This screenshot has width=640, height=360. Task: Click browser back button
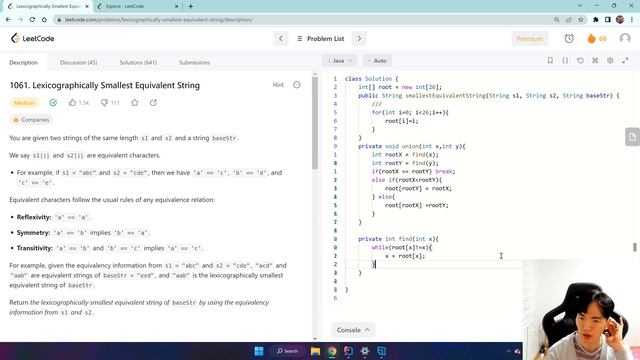point(8,19)
